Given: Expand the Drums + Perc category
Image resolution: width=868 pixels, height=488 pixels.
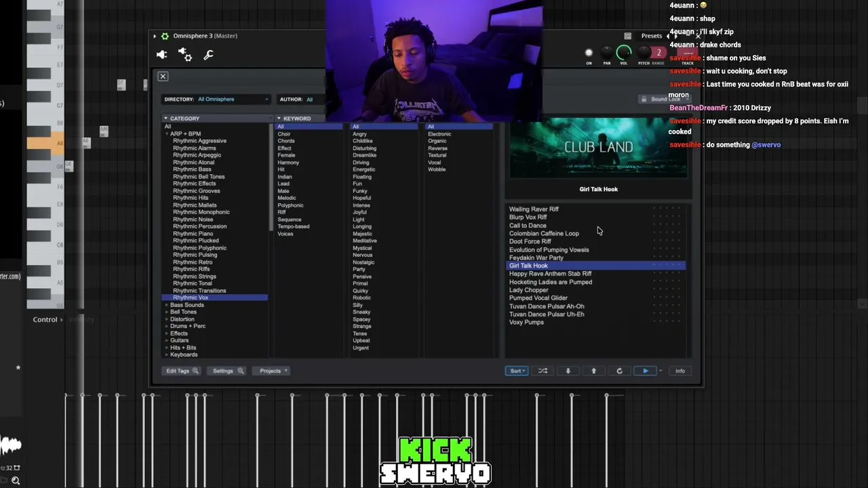Looking at the screenshot, I should click(x=167, y=327).
